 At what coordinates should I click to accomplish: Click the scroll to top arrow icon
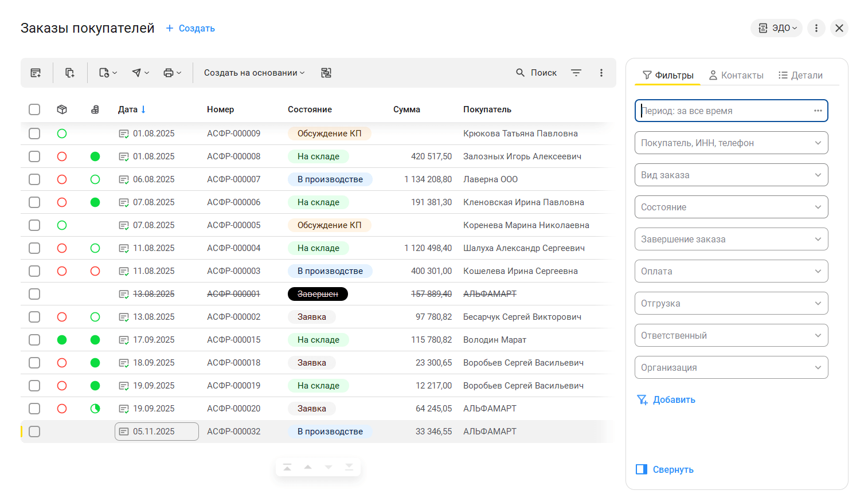(287, 467)
